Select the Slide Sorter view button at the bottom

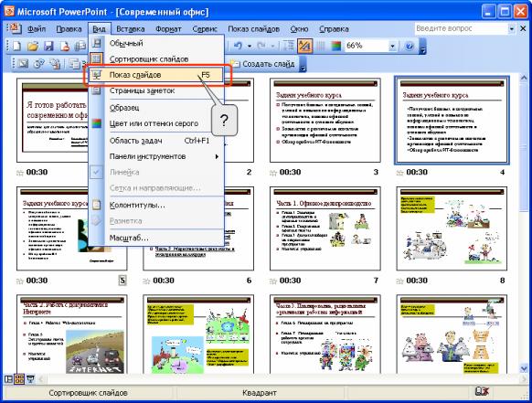[19, 379]
